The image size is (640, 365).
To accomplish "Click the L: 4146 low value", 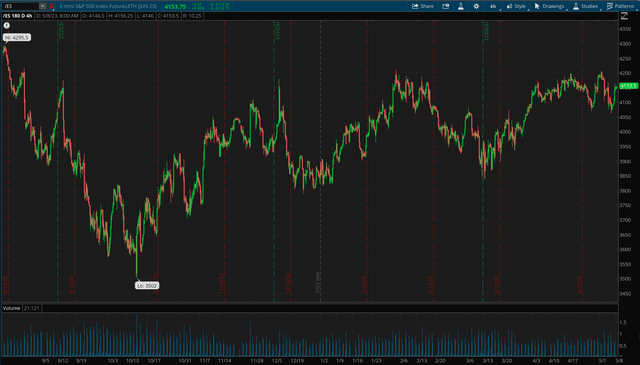I will [145, 16].
